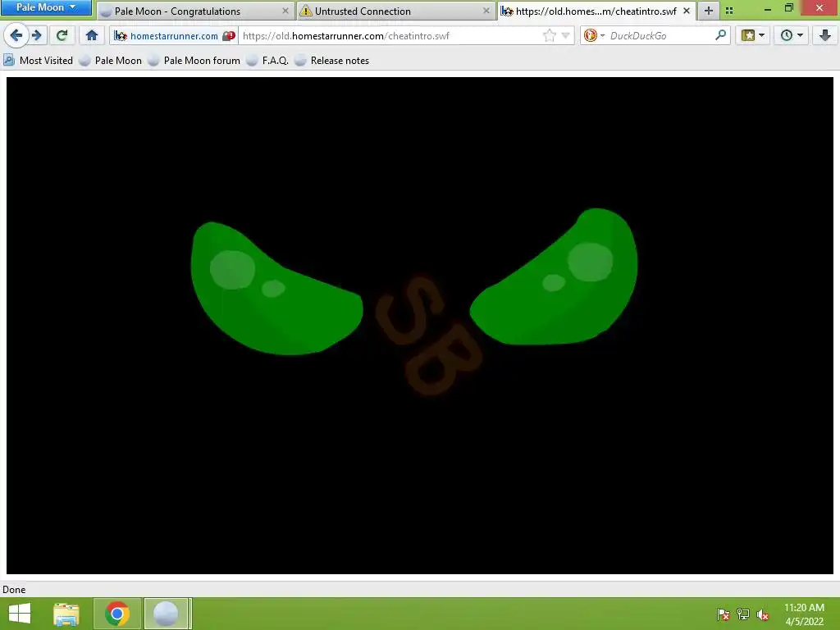Image resolution: width=840 pixels, height=630 pixels.
Task: Restore down the Pale Moon window
Action: (788, 7)
